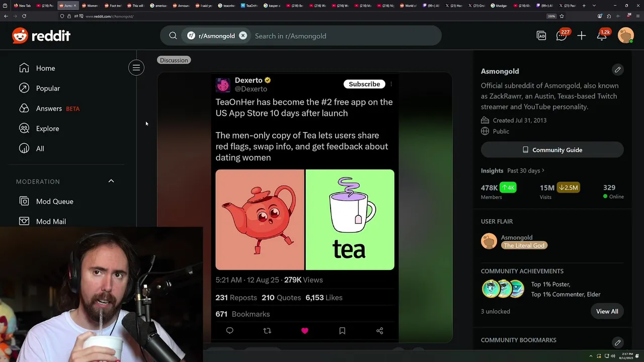Click the 478K Members stat
Image resolution: width=644 pixels, height=362 pixels.
pos(498,191)
